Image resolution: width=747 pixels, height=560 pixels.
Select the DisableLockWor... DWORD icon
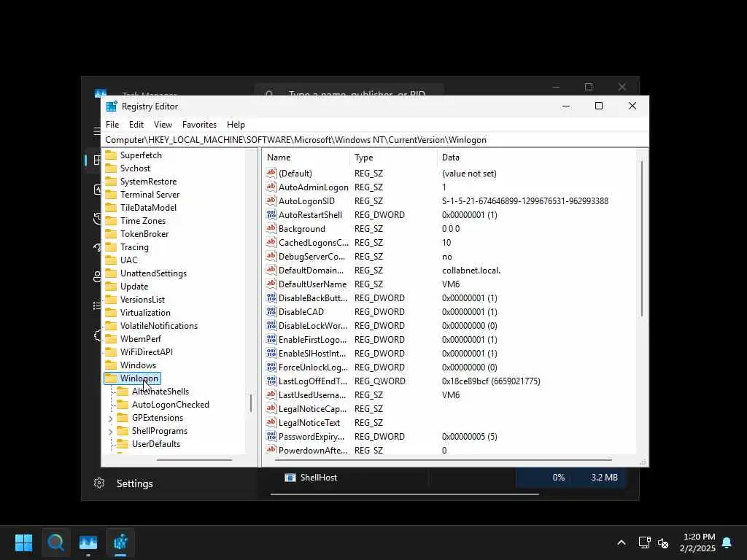[x=271, y=325]
